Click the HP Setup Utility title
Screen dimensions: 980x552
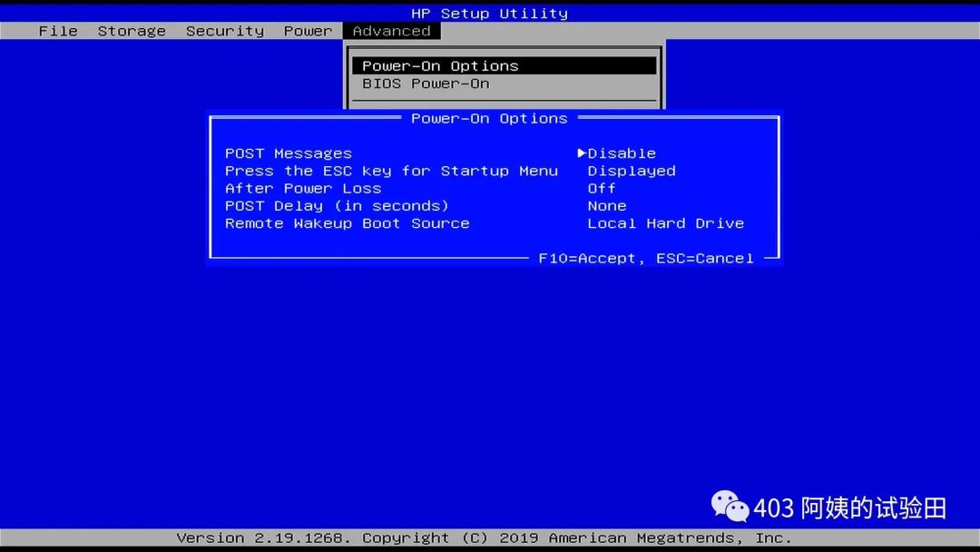pos(489,13)
